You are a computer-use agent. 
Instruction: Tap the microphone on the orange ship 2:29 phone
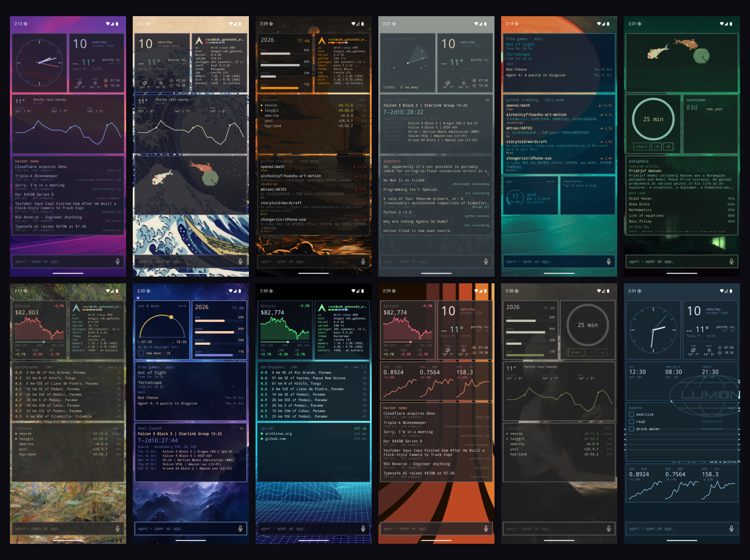(363, 261)
